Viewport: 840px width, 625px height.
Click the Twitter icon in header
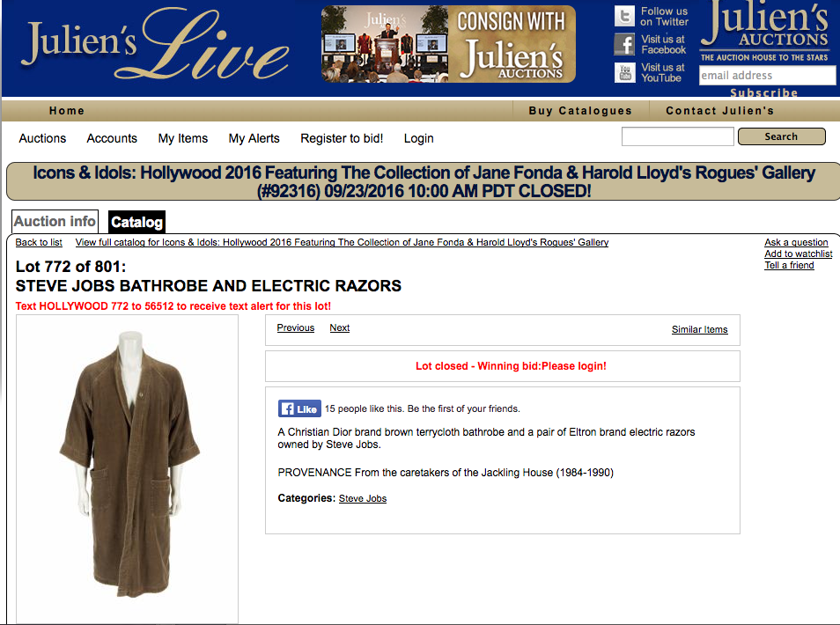pyautogui.click(x=624, y=16)
